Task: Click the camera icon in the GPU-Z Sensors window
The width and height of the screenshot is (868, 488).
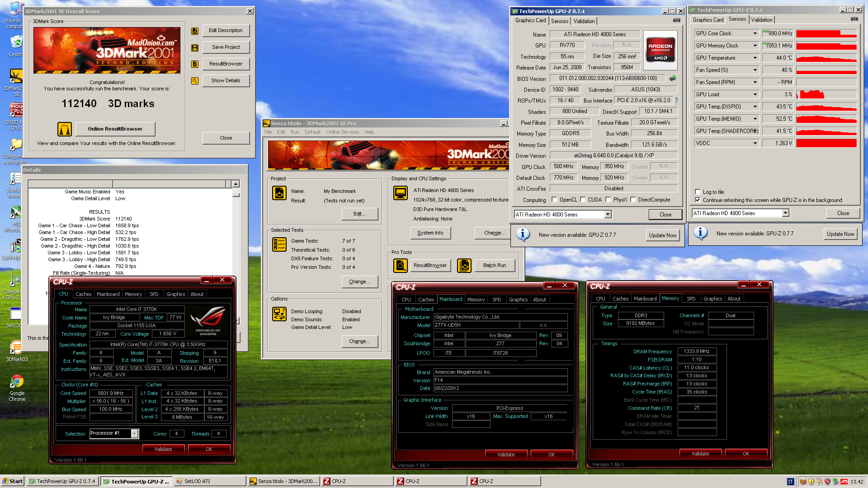Action: [854, 19]
